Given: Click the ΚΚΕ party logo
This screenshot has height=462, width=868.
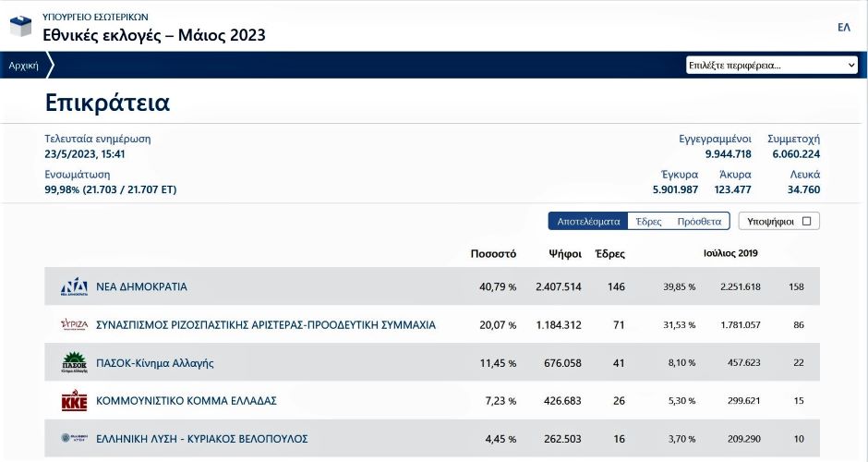Looking at the screenshot, I should tap(74, 401).
